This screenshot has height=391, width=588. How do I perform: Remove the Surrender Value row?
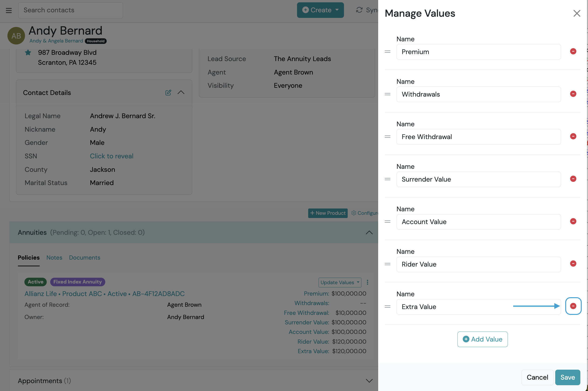tap(573, 179)
